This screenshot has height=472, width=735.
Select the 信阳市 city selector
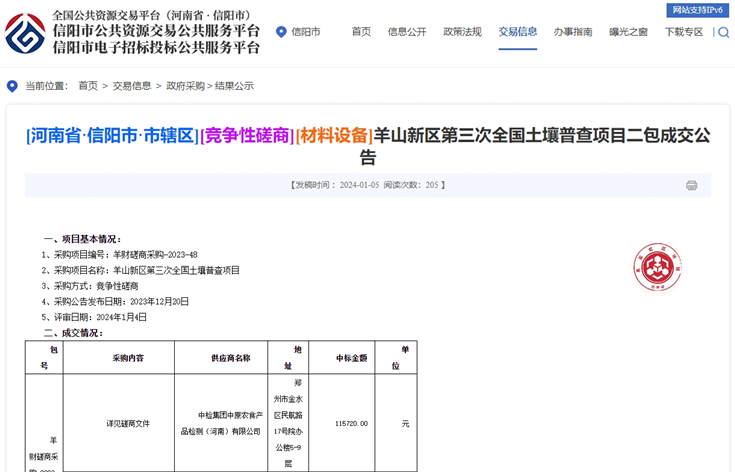coord(306,32)
